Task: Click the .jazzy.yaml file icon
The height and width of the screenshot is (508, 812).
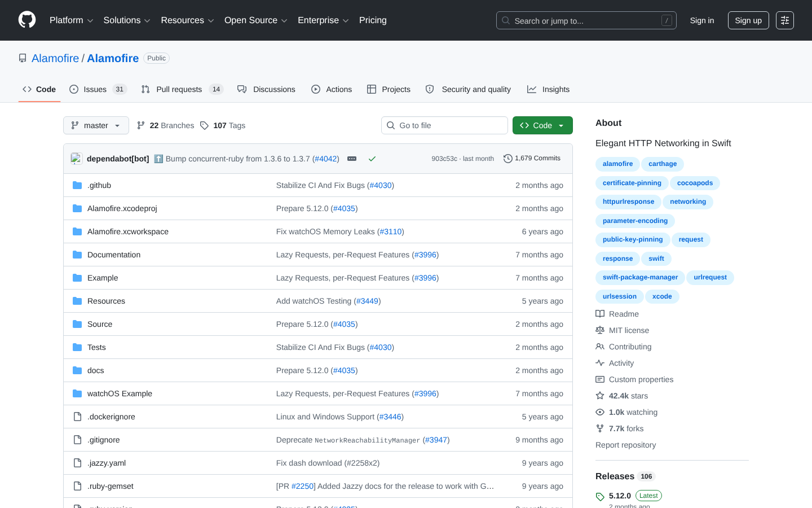Action: click(x=77, y=463)
